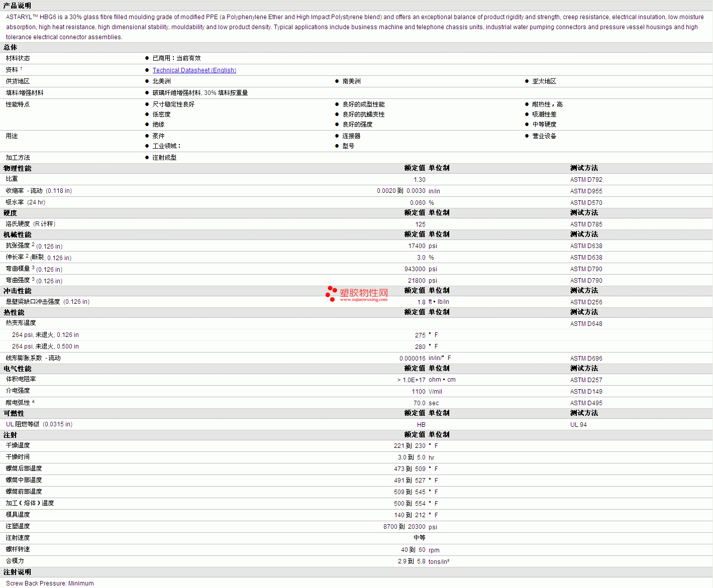The height and width of the screenshot is (588, 713).
Task: Click the 已商用：当前有效 status text
Action: [176, 58]
